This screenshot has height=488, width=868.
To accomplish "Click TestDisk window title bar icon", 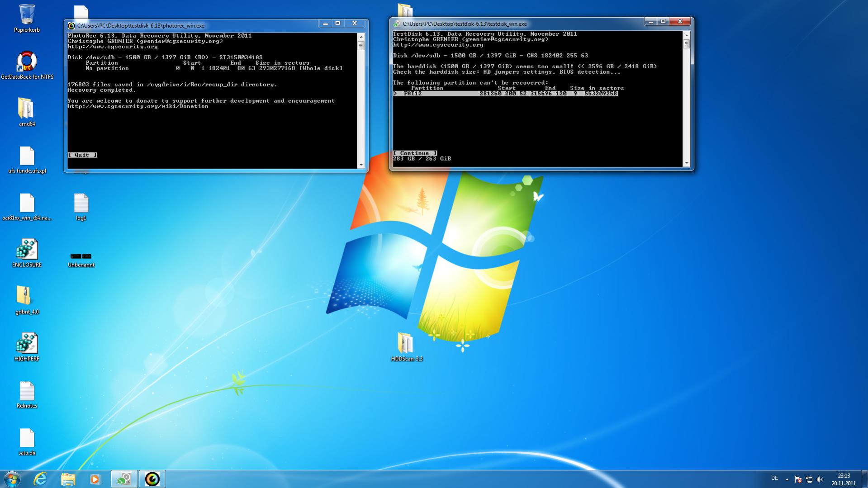I will 397,24.
